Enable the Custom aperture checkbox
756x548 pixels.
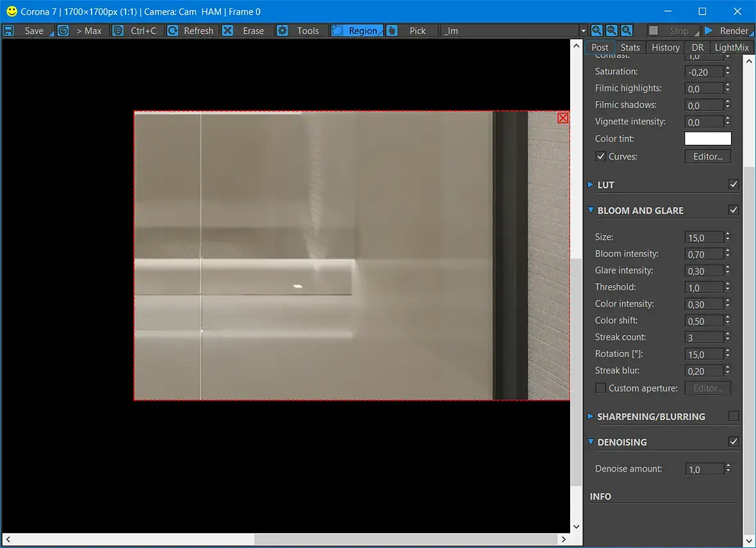(601, 388)
